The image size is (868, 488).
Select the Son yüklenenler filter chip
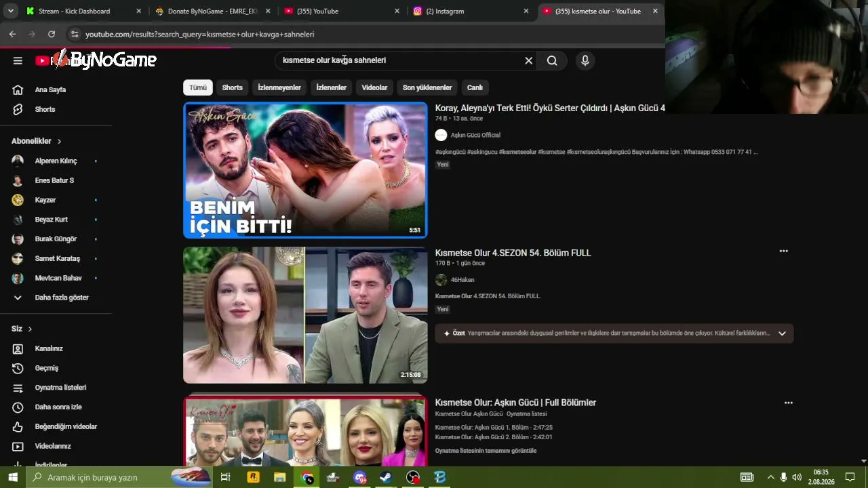tap(427, 87)
